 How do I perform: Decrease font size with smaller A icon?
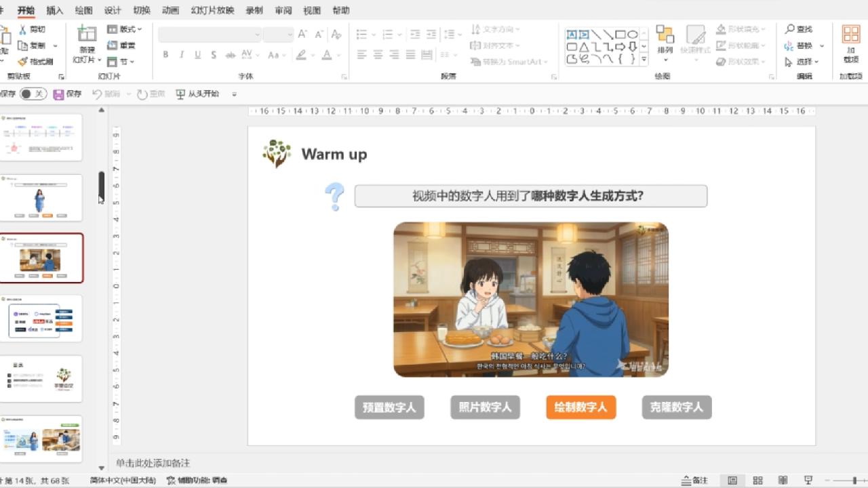319,35
